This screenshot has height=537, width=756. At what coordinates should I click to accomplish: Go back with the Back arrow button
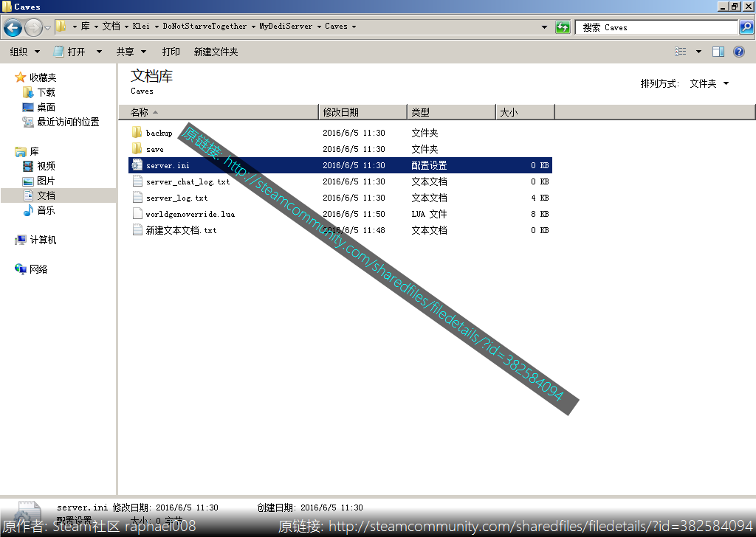pos(13,27)
